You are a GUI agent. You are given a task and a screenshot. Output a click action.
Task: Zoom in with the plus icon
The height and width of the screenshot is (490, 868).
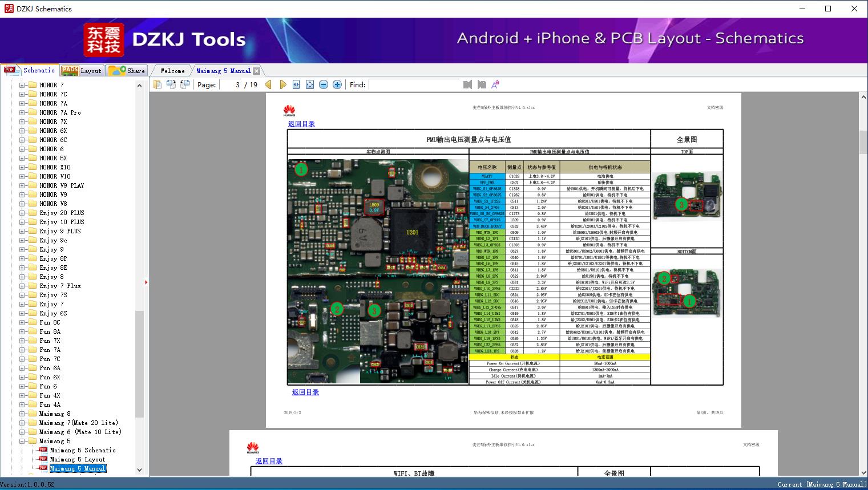coord(337,84)
